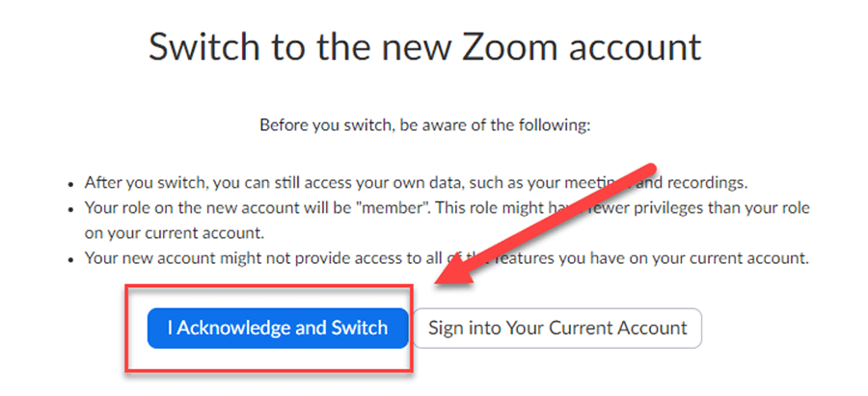The width and height of the screenshot is (868, 396).
Task: Click the "Switch to the new Zoom account" heading
Action: pos(424,47)
